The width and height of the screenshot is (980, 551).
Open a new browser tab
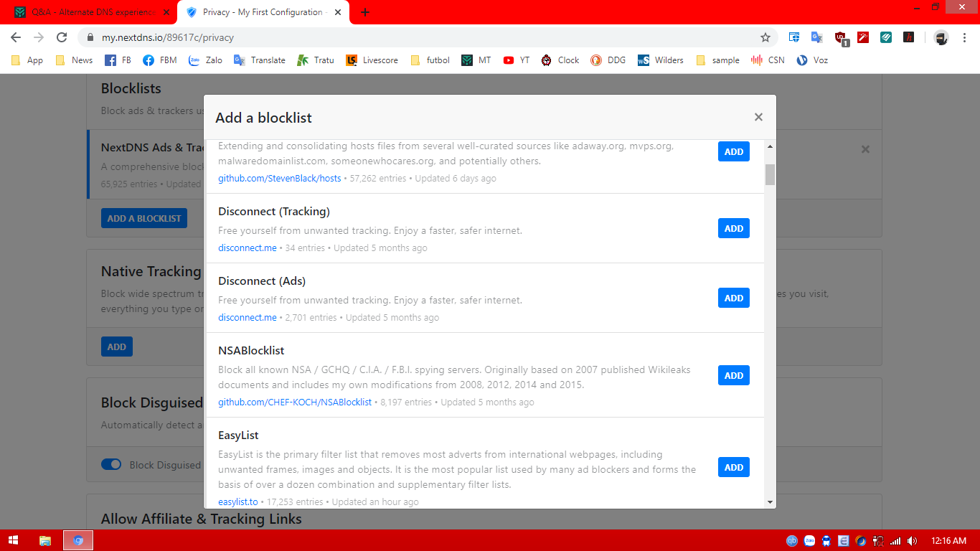(x=365, y=12)
